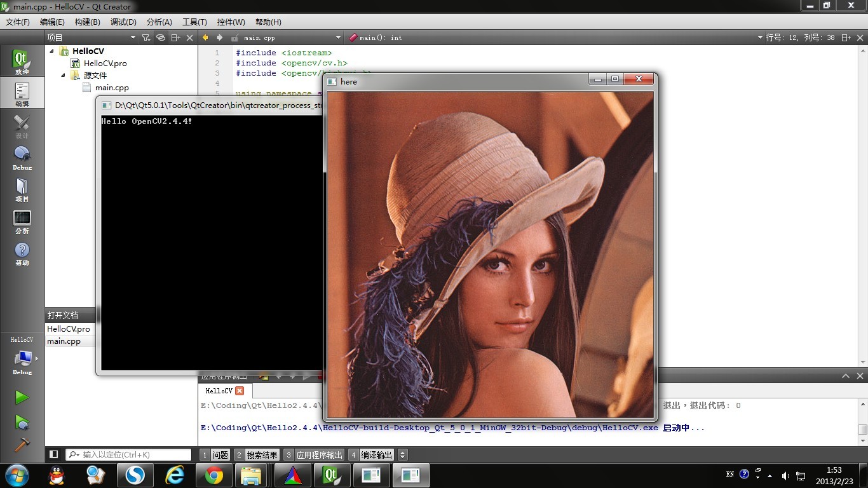868x488 pixels.
Task: Switch to Debug mode in sidebar
Action: click(x=22, y=158)
